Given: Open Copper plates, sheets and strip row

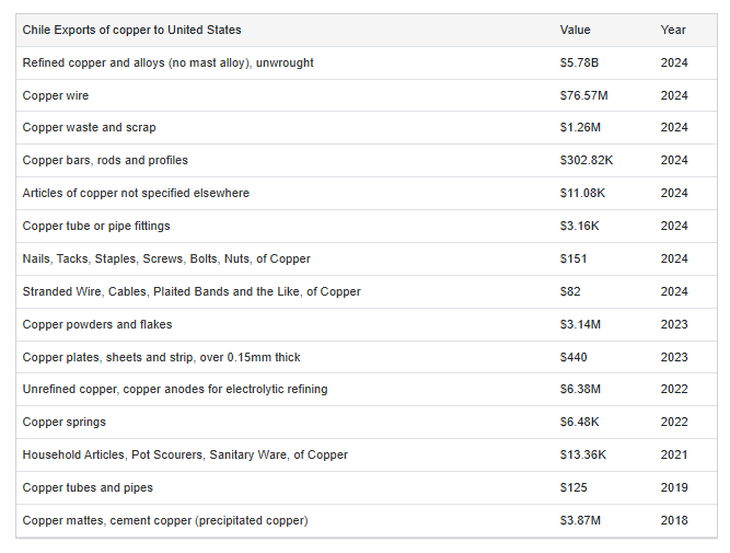Looking at the screenshot, I should pyautogui.click(x=161, y=357).
